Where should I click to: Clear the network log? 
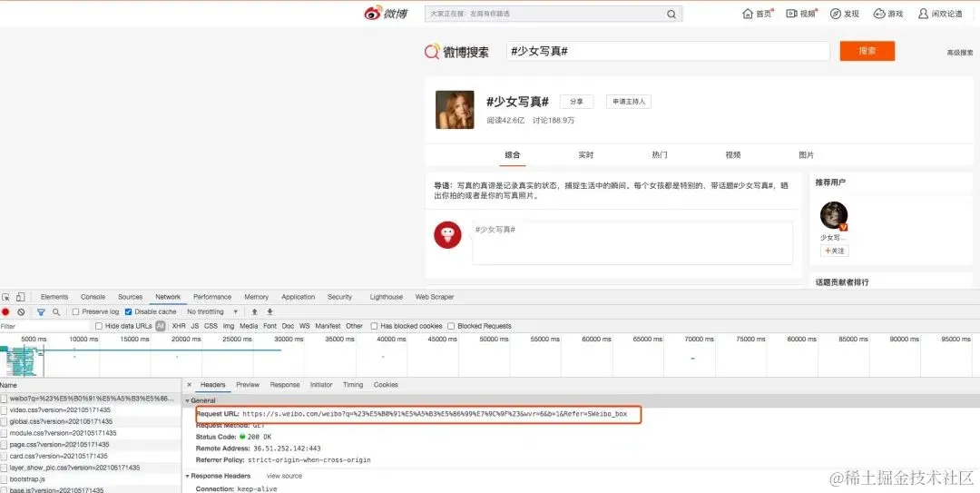coord(21,311)
